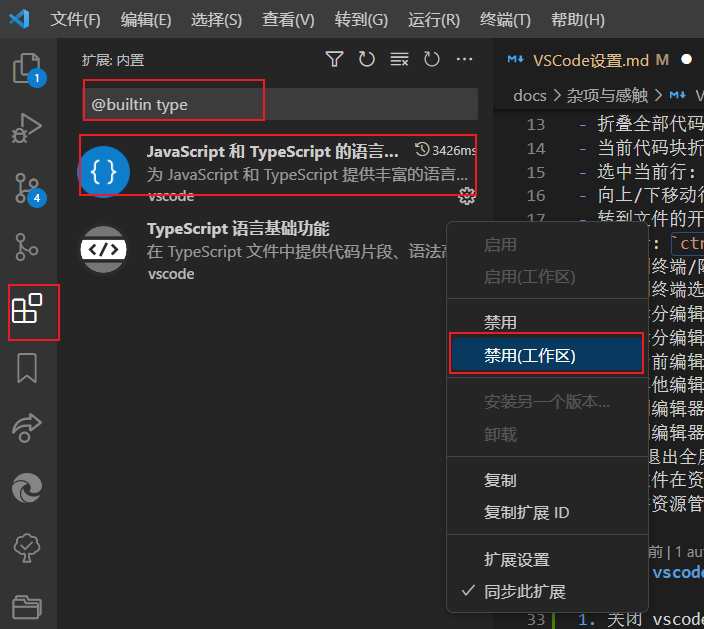Viewport: 704px width, 629px height.
Task: Toggle '同步此扩展' checked menu item
Action: (x=524, y=591)
